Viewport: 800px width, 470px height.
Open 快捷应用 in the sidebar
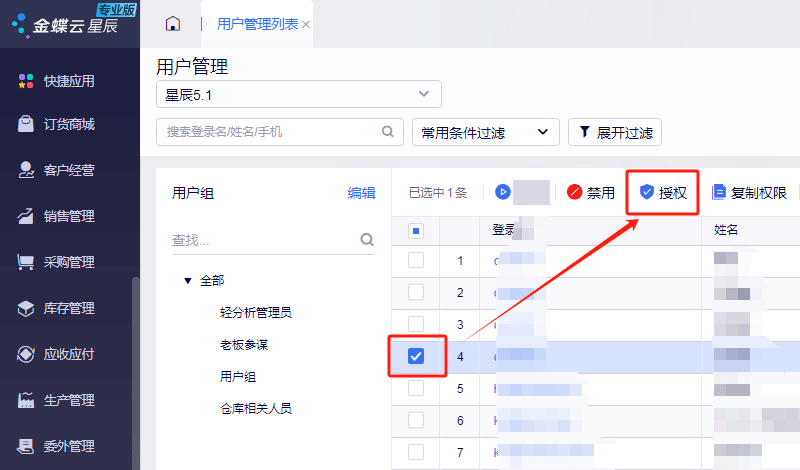pos(69,81)
